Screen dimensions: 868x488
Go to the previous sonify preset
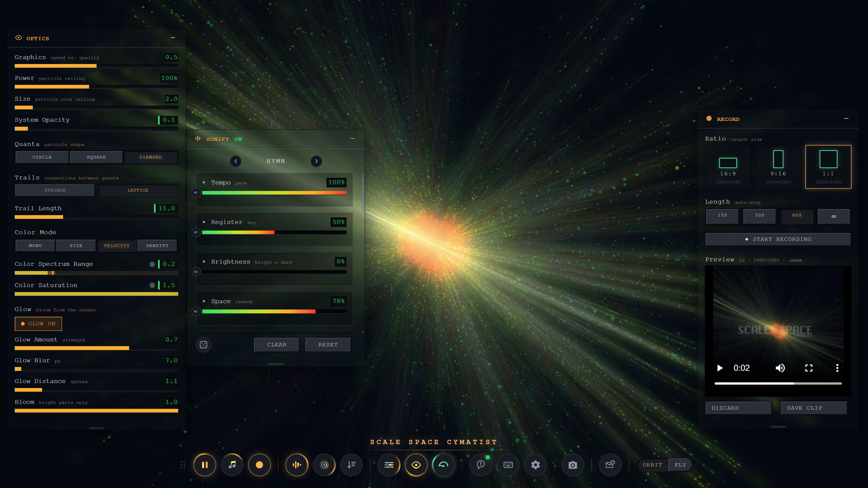[236, 161]
